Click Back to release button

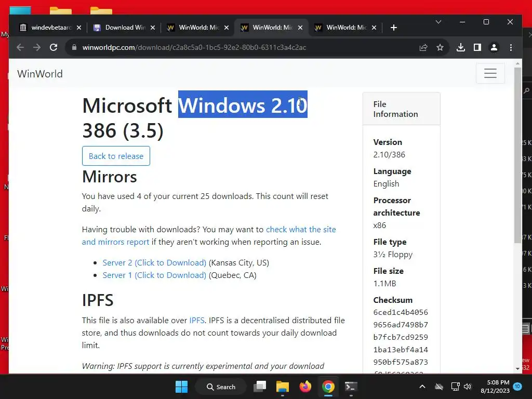(x=116, y=156)
